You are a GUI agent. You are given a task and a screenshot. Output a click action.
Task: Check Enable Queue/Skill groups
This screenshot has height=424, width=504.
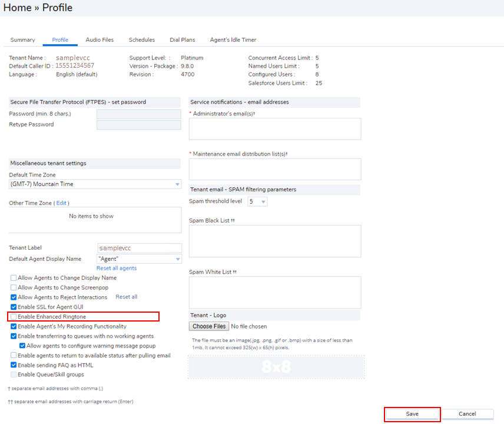click(14, 375)
